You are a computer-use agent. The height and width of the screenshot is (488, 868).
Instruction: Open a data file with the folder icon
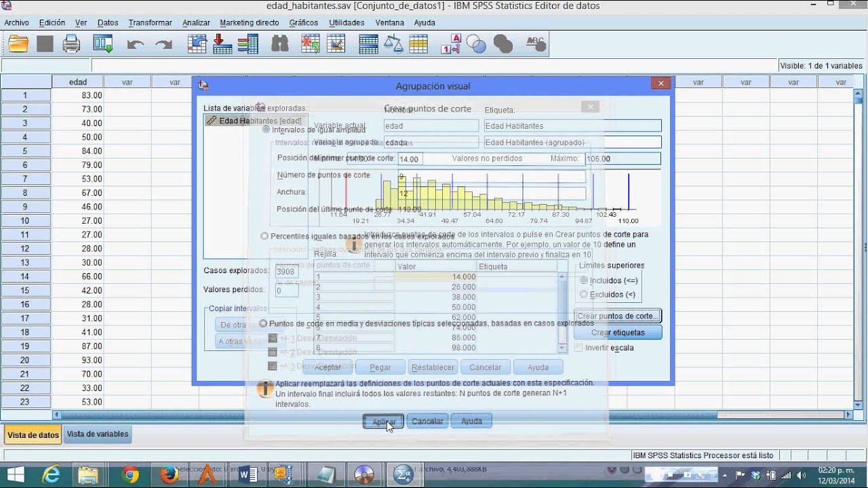pyautogui.click(x=18, y=44)
